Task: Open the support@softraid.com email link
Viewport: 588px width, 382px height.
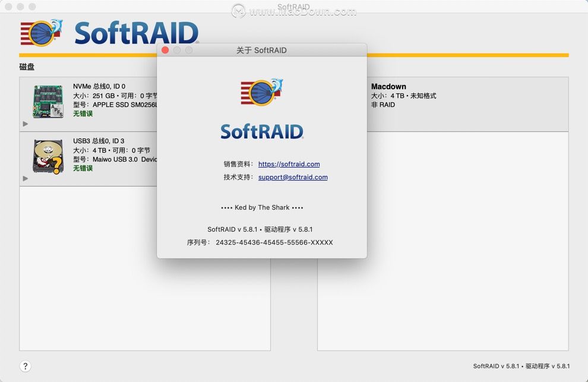Action: pos(293,177)
